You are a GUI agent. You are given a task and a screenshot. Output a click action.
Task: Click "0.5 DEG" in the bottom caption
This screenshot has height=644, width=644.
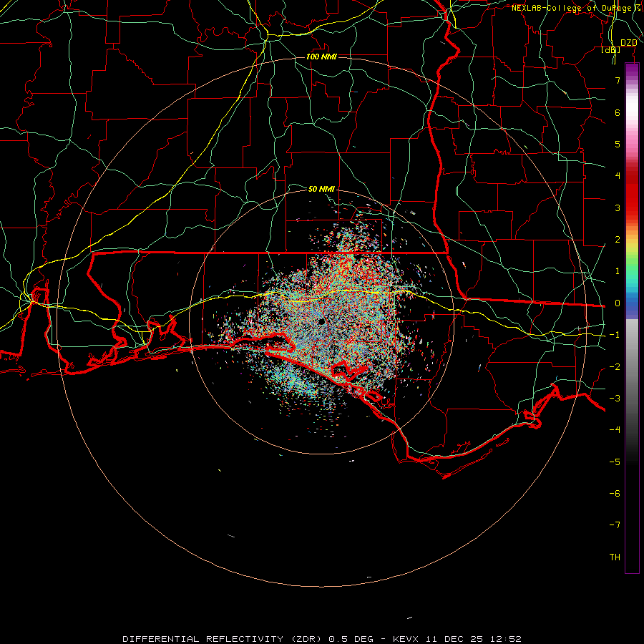click(351, 639)
